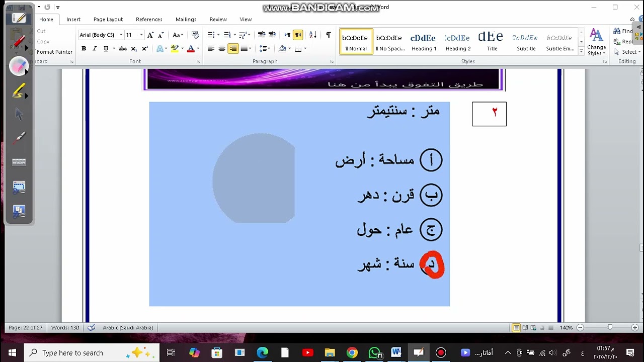Apply the Title style
Viewport: 644px width, 362px height.
pos(492,41)
